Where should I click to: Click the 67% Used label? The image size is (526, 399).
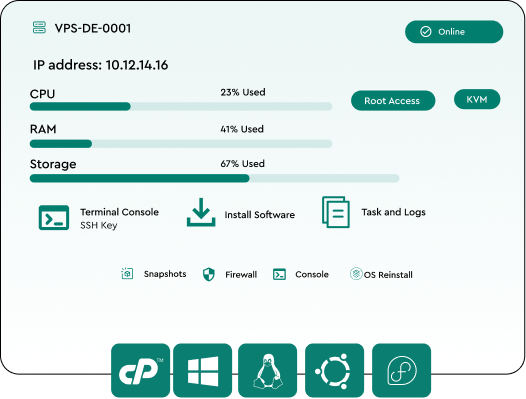pos(243,164)
